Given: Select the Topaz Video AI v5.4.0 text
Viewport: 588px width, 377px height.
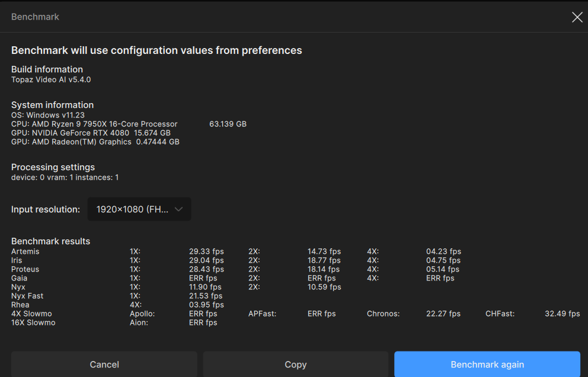Looking at the screenshot, I should tap(51, 79).
